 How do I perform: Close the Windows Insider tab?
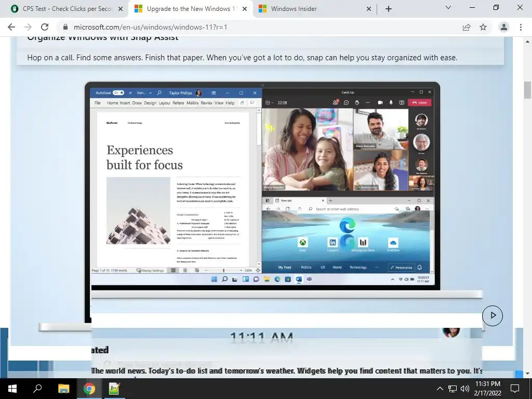pyautogui.click(x=369, y=9)
